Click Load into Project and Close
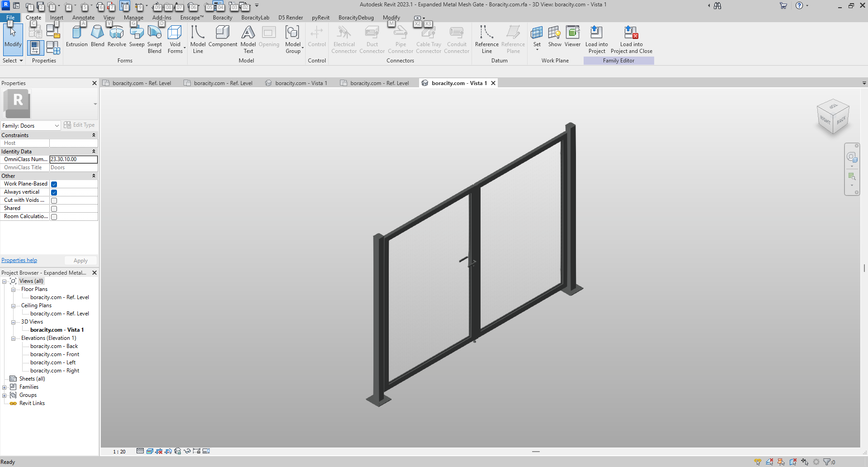 (x=632, y=39)
